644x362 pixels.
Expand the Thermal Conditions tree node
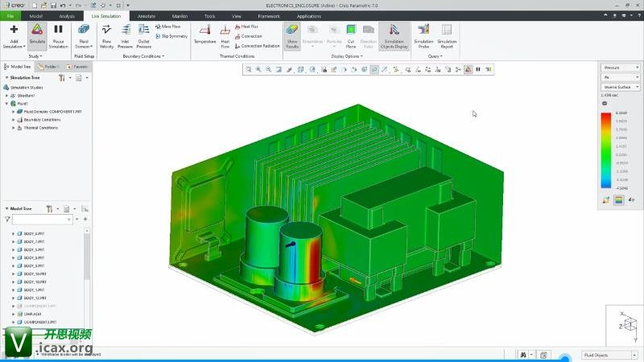pos(14,127)
